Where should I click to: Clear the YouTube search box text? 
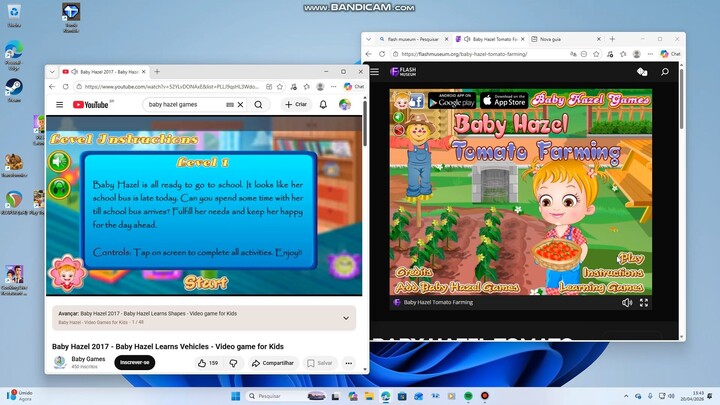[x=240, y=105]
